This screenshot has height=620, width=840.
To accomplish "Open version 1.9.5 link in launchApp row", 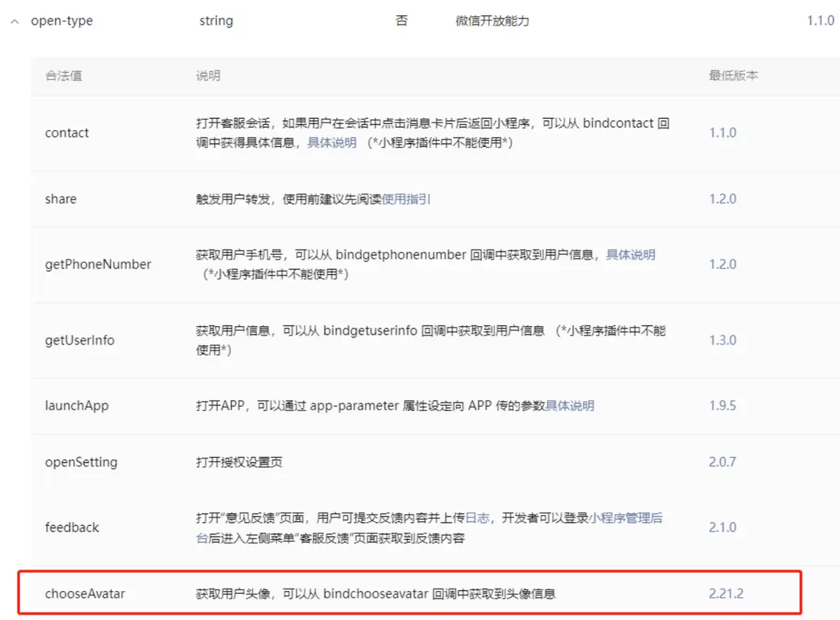I will pos(723,406).
